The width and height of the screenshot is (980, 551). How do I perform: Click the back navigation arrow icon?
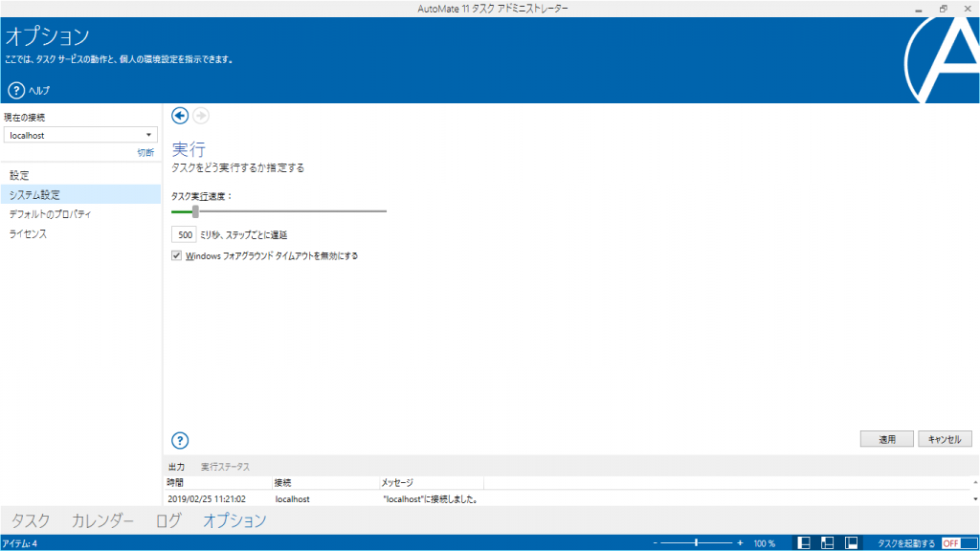point(180,116)
